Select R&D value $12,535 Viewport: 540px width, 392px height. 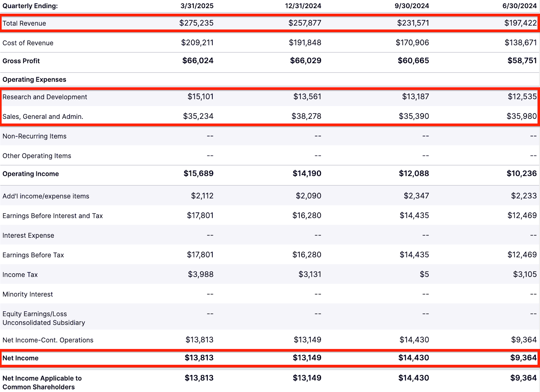point(522,97)
